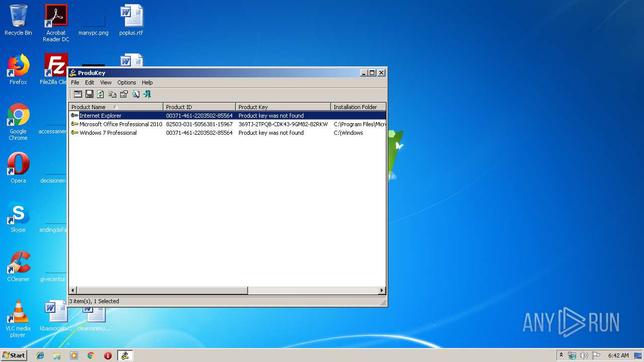The image size is (644, 362).
Task: Click the horizontal scrollbar thumb
Action: (x=162, y=291)
